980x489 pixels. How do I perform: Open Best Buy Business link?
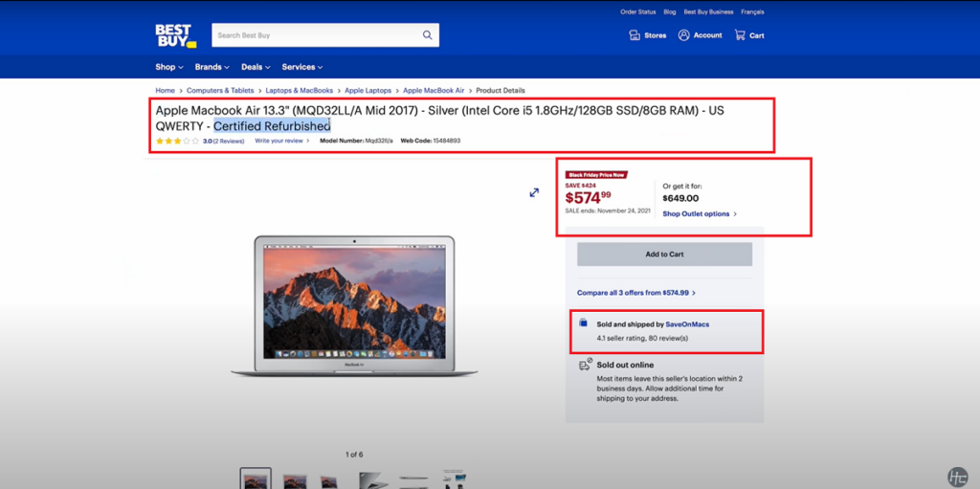(708, 11)
